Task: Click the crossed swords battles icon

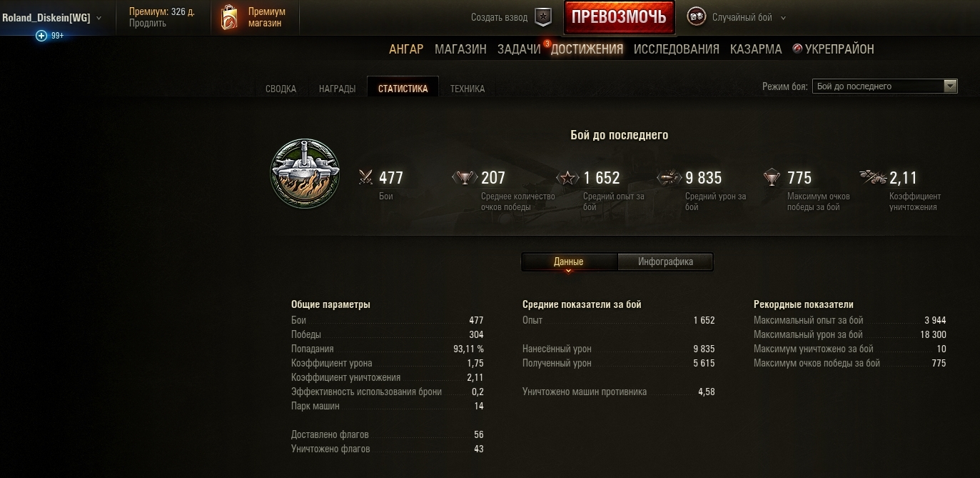Action: (x=366, y=177)
